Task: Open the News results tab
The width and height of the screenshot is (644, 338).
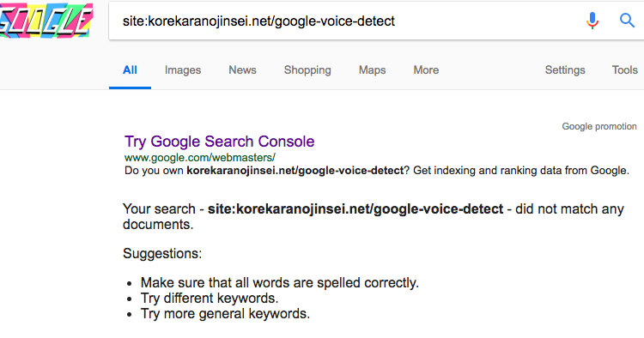Action: (x=242, y=70)
